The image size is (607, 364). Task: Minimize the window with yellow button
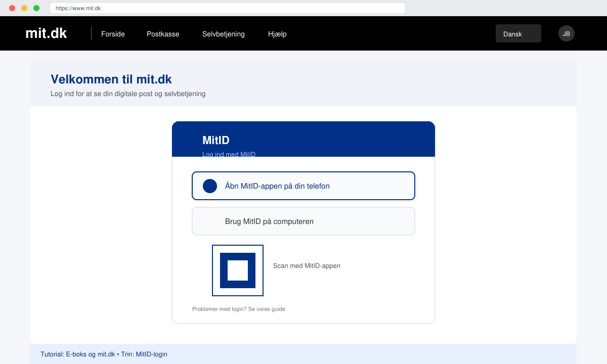(24, 8)
